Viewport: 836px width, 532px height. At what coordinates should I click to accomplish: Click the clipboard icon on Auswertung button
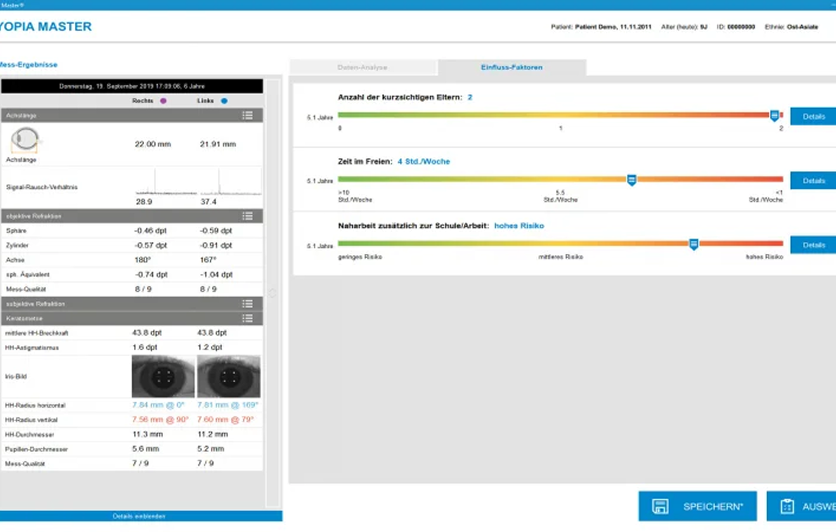pos(787,506)
